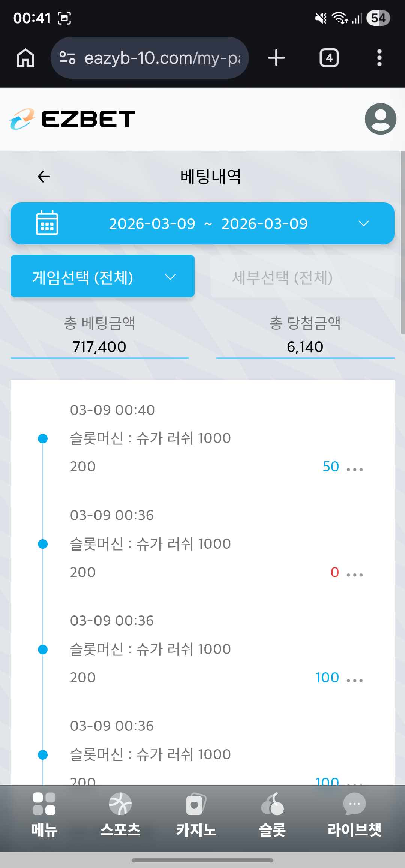Open the 게임선택 (전체) dropdown
The width and height of the screenshot is (405, 868).
(x=102, y=276)
